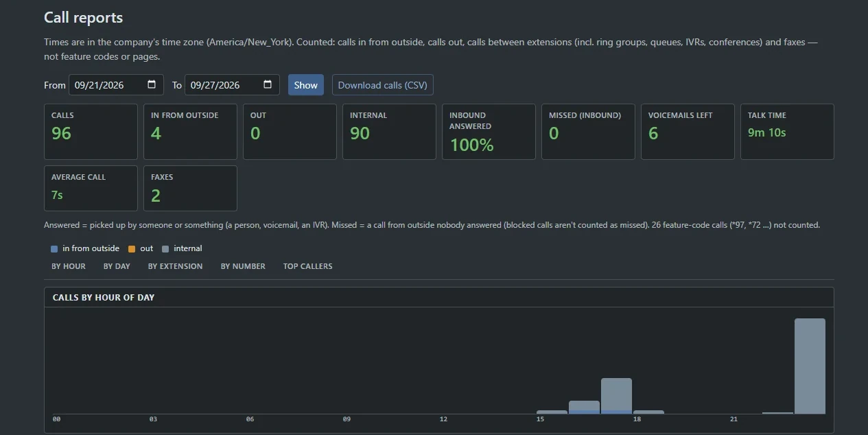Image resolution: width=868 pixels, height=435 pixels.
Task: Select the Inbound Answered 100% card
Action: click(489, 132)
